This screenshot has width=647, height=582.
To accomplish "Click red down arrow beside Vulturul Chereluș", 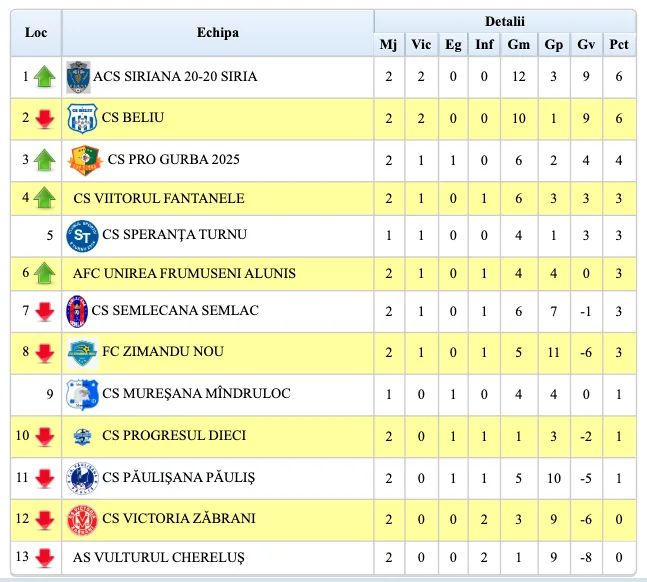I will 43,558.
